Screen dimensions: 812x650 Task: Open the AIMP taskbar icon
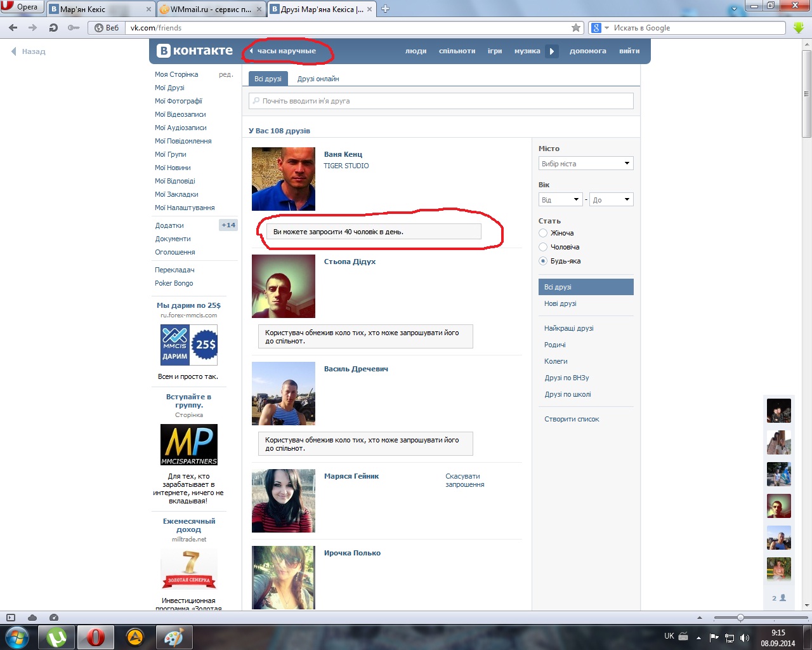point(134,637)
